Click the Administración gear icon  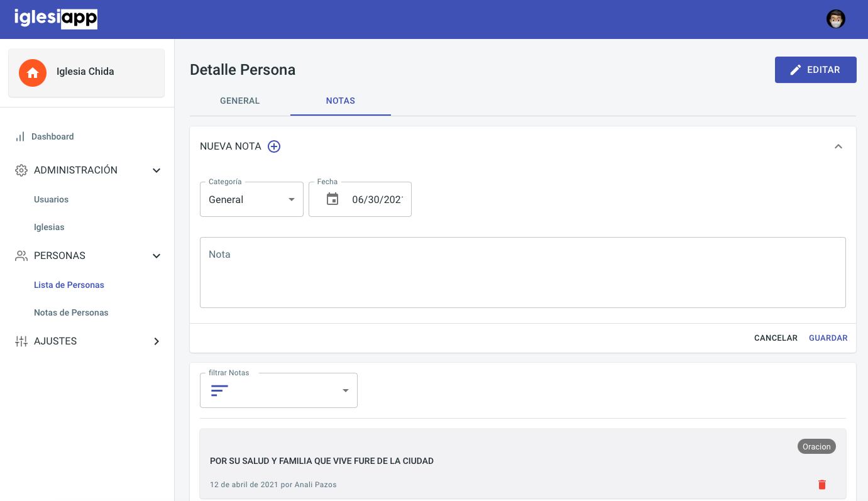[21, 170]
